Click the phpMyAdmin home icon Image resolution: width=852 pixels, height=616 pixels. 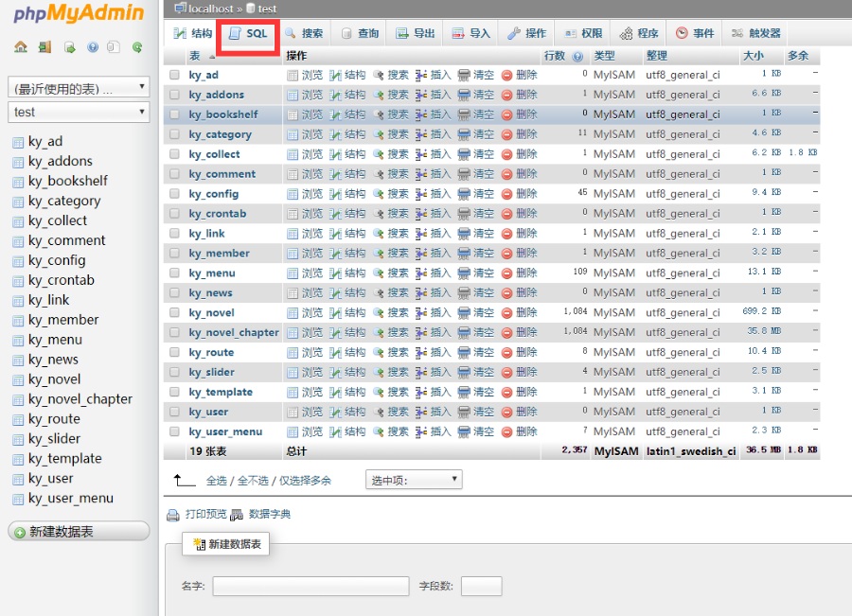[x=20, y=45]
